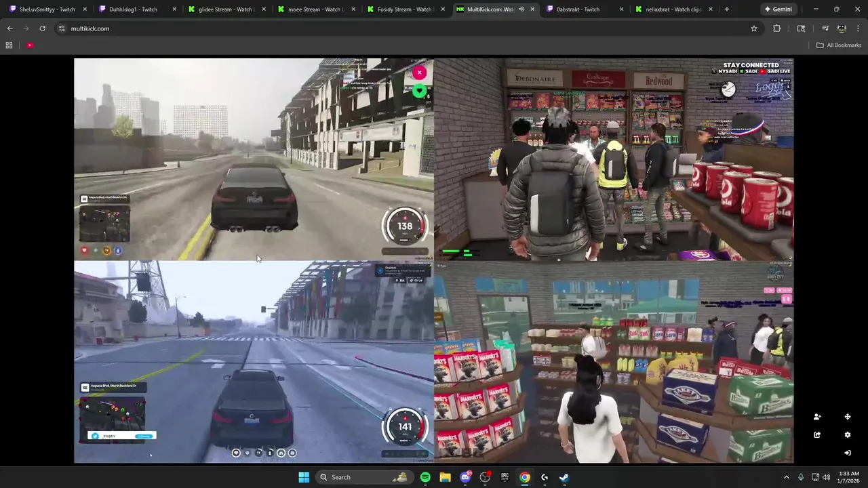Viewport: 868px width, 488px height.
Task: Open Discord from taskbar
Action: pyautogui.click(x=465, y=477)
